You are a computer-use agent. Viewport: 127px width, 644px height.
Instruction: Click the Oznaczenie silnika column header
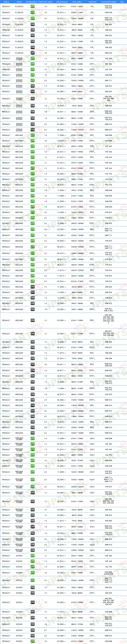(x=109, y=2)
